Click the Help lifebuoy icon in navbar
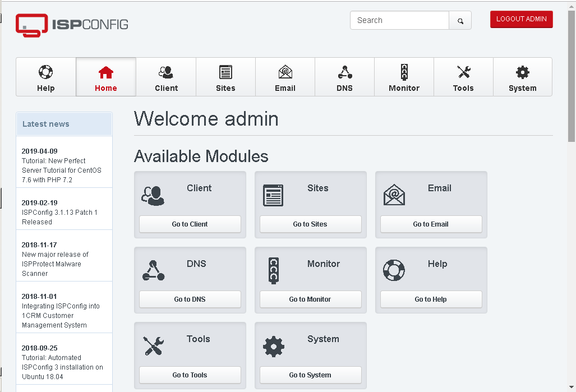 coord(46,72)
